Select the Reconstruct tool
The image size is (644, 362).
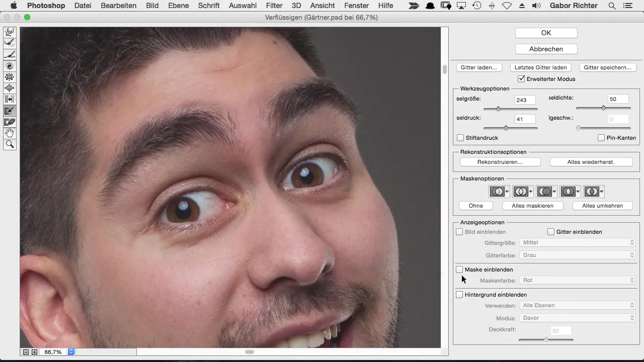click(x=10, y=43)
